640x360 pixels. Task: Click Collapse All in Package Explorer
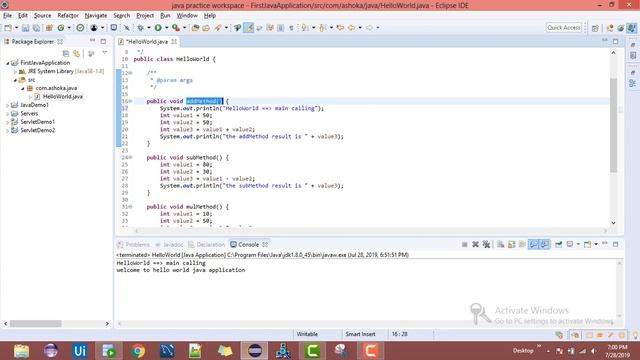coord(66,53)
